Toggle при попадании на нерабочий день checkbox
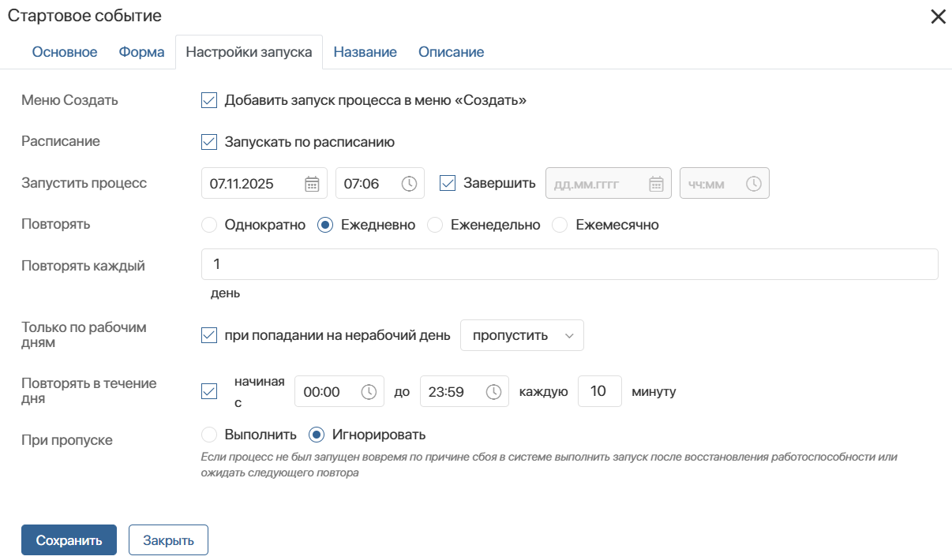This screenshot has width=952, height=560. pos(209,335)
